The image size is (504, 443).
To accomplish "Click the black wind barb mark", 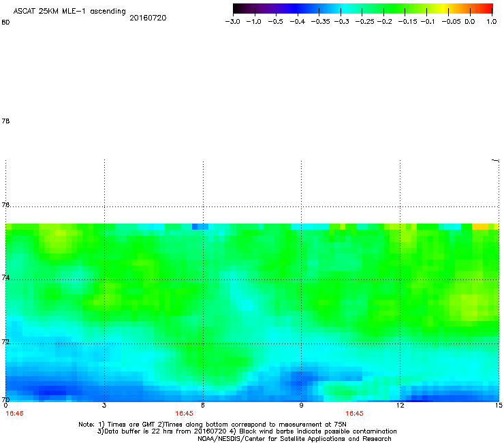I will click(x=495, y=160).
